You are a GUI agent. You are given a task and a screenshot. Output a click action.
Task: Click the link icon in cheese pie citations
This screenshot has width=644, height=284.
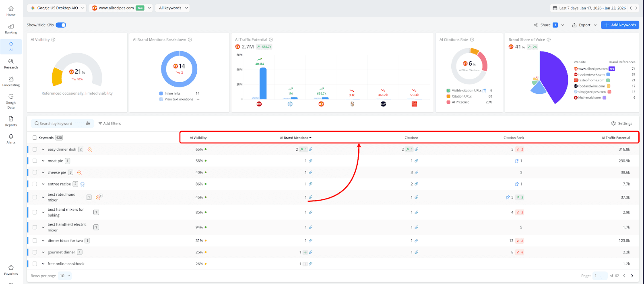pos(416,172)
